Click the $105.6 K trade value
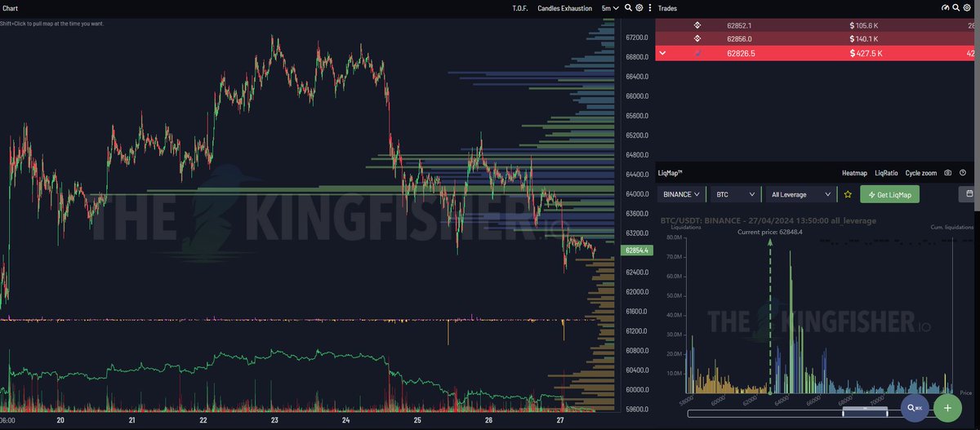980x430 pixels. 866,25
